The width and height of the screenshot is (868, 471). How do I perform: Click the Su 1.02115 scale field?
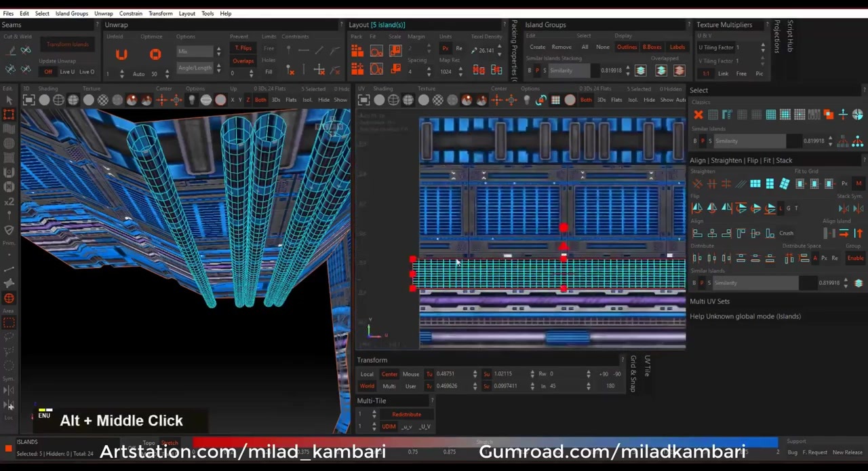(x=511, y=374)
